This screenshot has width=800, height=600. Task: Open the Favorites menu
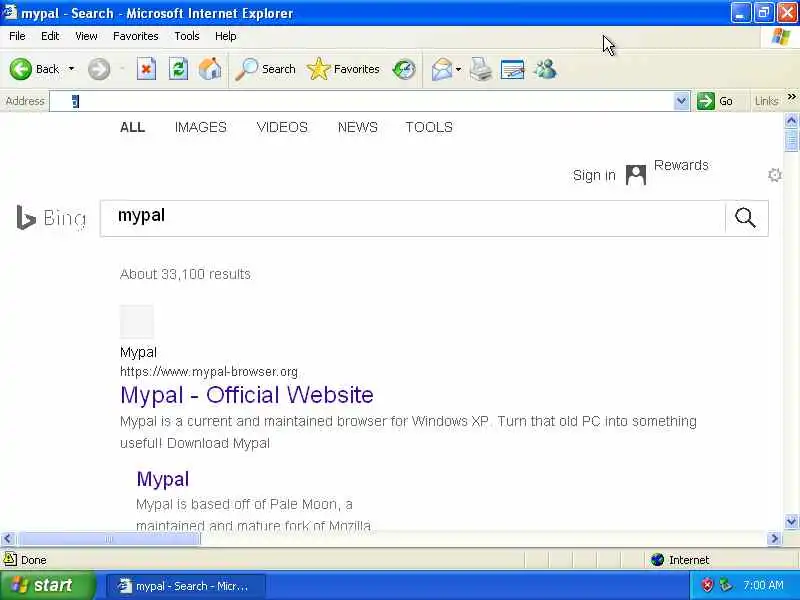point(136,36)
